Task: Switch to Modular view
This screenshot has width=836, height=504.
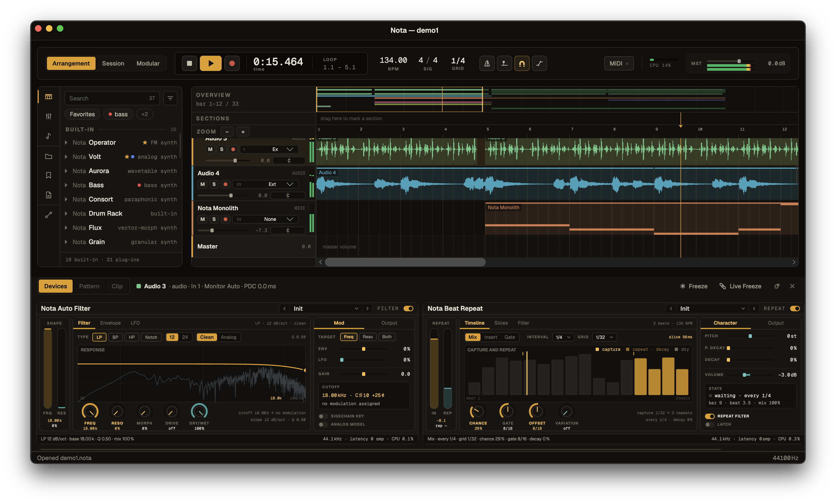Action: [x=148, y=63]
